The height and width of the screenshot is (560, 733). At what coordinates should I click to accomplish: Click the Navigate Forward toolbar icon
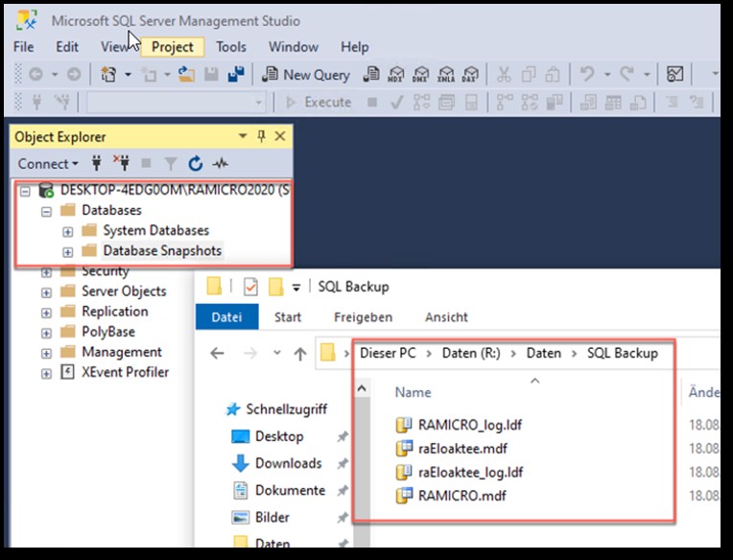tap(74, 74)
